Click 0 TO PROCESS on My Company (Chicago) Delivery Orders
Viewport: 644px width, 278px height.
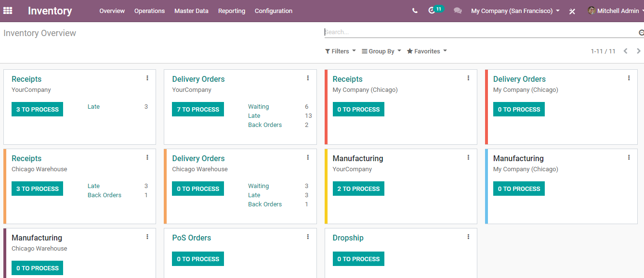[519, 109]
